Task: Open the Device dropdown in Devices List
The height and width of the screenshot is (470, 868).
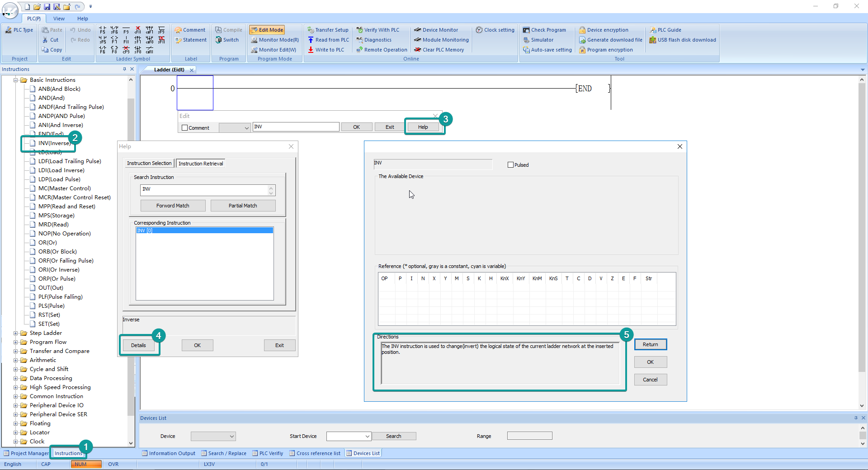Action: pos(212,436)
